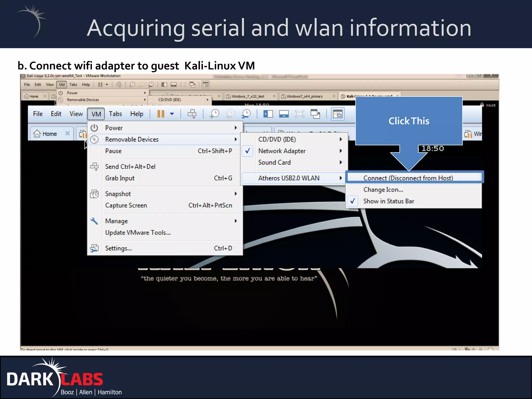Screen dimensions: 532x399
Task: Expand the Snapshot submenu arrow
Action: pyautogui.click(x=236, y=194)
